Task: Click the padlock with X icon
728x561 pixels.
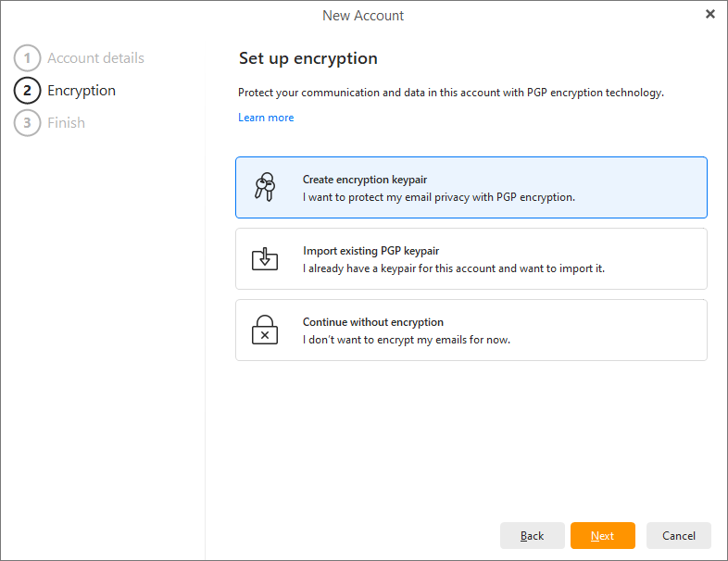Action: (x=265, y=330)
